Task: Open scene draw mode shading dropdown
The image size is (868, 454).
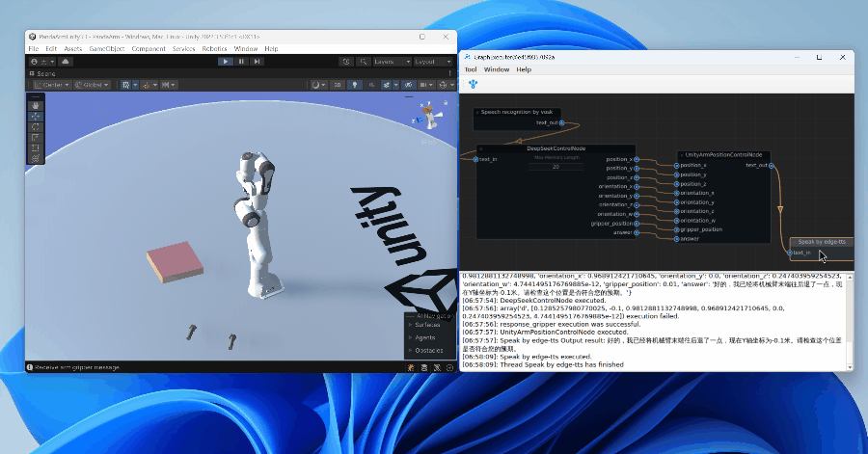Action: click(318, 85)
